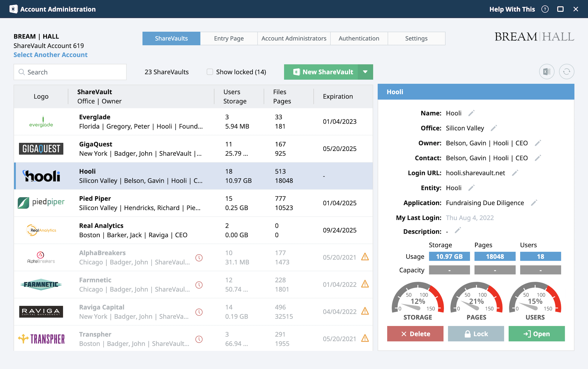Click the search input field
The image size is (588, 369).
click(x=70, y=72)
